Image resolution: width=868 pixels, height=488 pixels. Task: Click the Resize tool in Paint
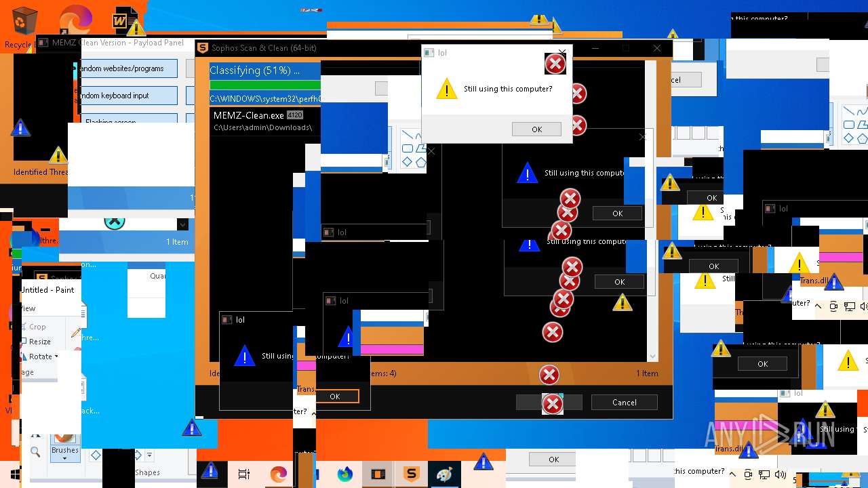click(35, 342)
